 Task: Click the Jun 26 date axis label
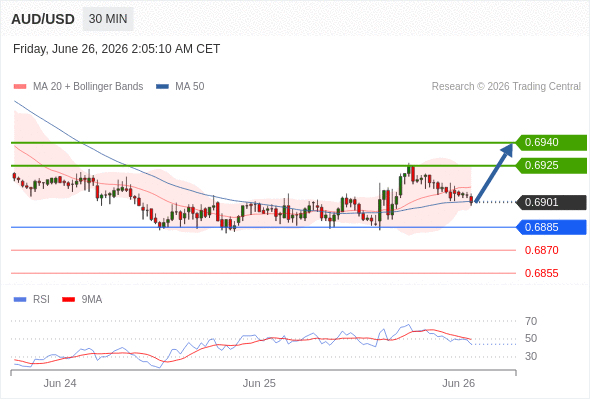click(458, 383)
